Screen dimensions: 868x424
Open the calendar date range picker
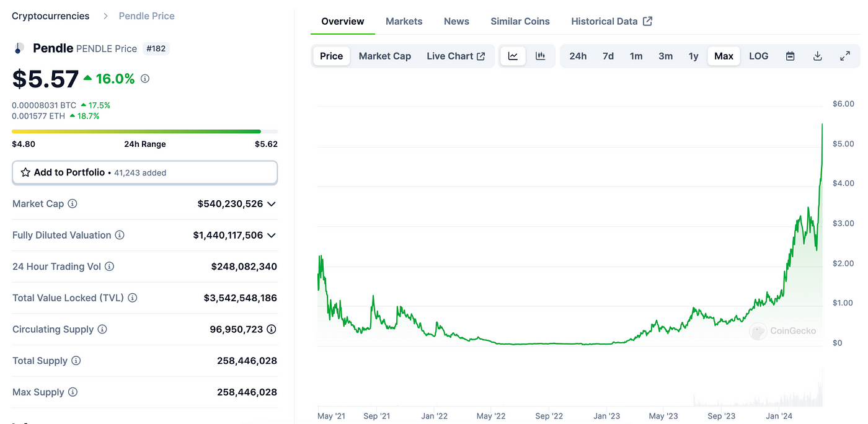click(790, 56)
